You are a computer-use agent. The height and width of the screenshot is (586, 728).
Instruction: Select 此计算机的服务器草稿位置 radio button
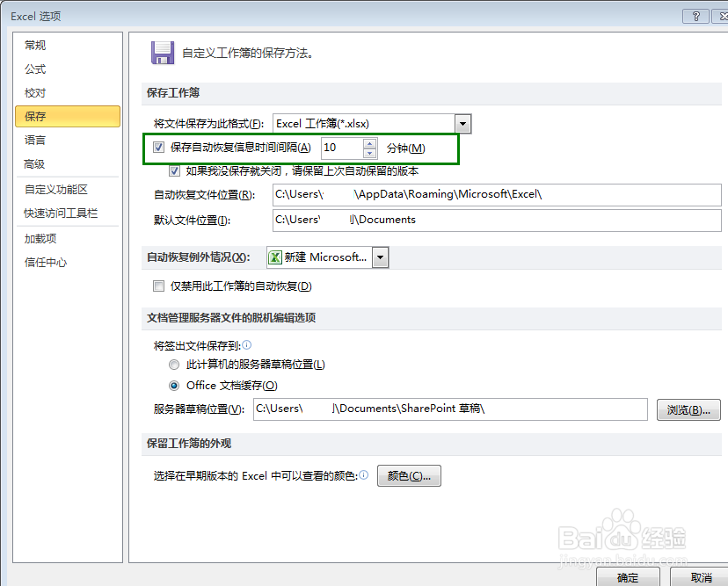[x=174, y=365]
